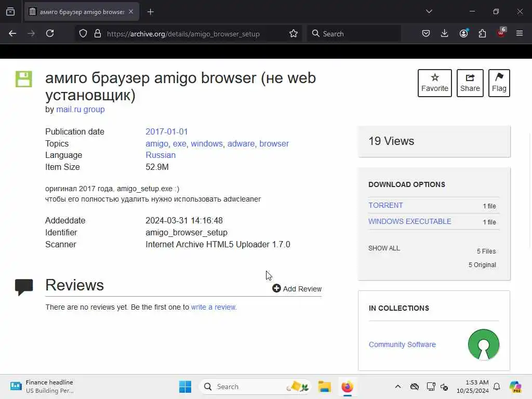Share this archive item
Screen dimensions: 532x399
click(470, 83)
